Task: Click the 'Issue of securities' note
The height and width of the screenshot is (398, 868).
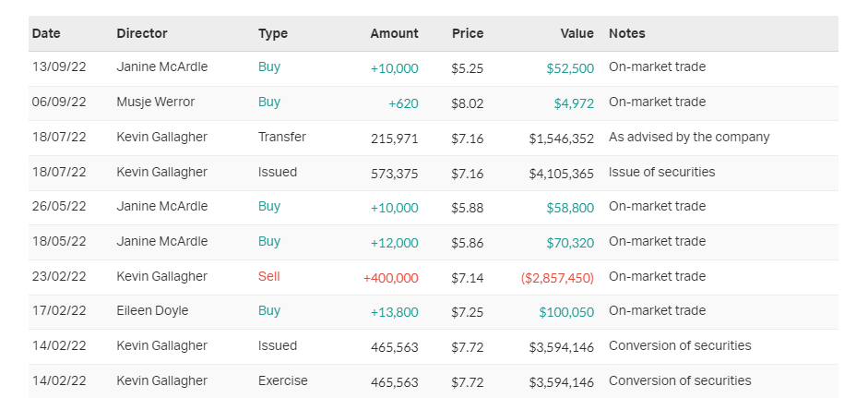Action: point(661,172)
